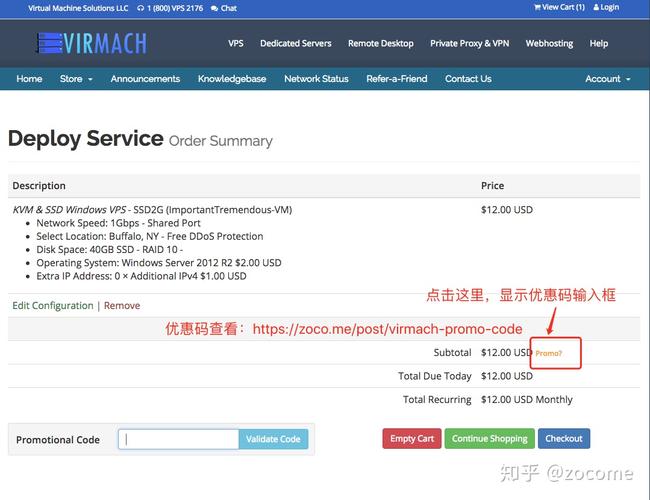Click the Network Speed: 1Gbps line
This screenshot has width=650, height=500.
pyautogui.click(x=118, y=223)
